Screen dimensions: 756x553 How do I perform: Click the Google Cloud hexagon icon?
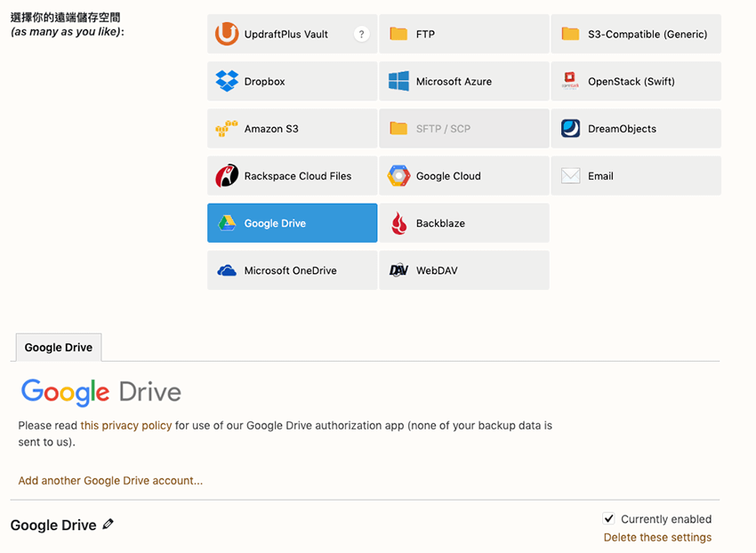(398, 175)
